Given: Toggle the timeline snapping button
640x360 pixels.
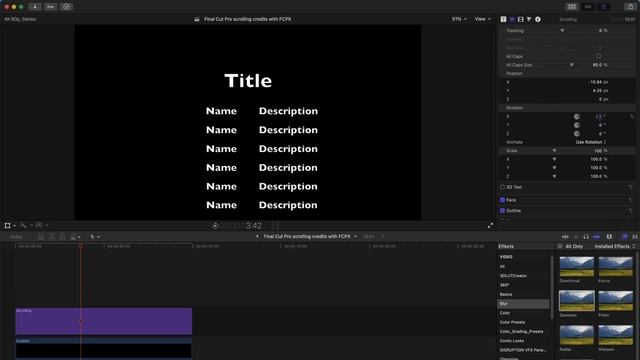Looking at the screenshot, I should (x=596, y=236).
